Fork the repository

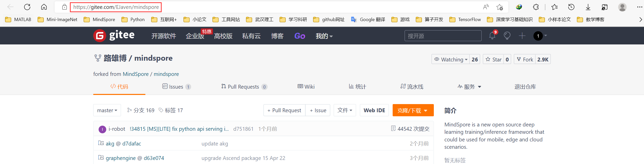525,59
